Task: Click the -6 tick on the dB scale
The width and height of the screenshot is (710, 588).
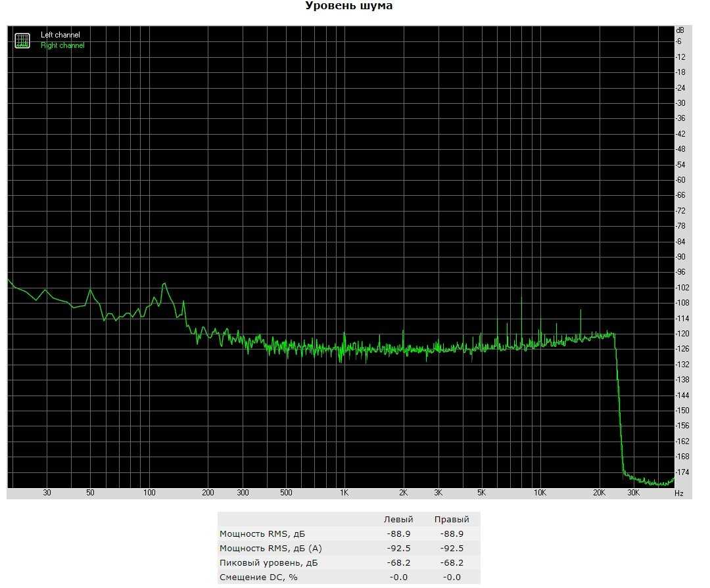Action: 679,41
